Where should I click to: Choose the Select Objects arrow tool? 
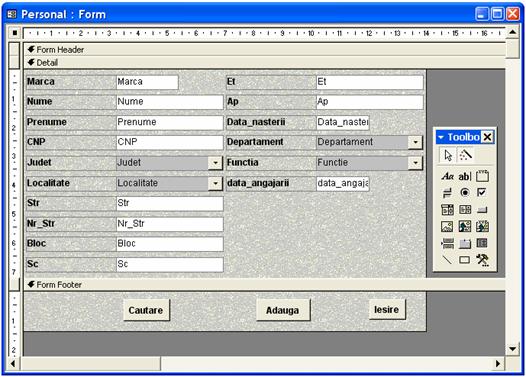point(448,156)
